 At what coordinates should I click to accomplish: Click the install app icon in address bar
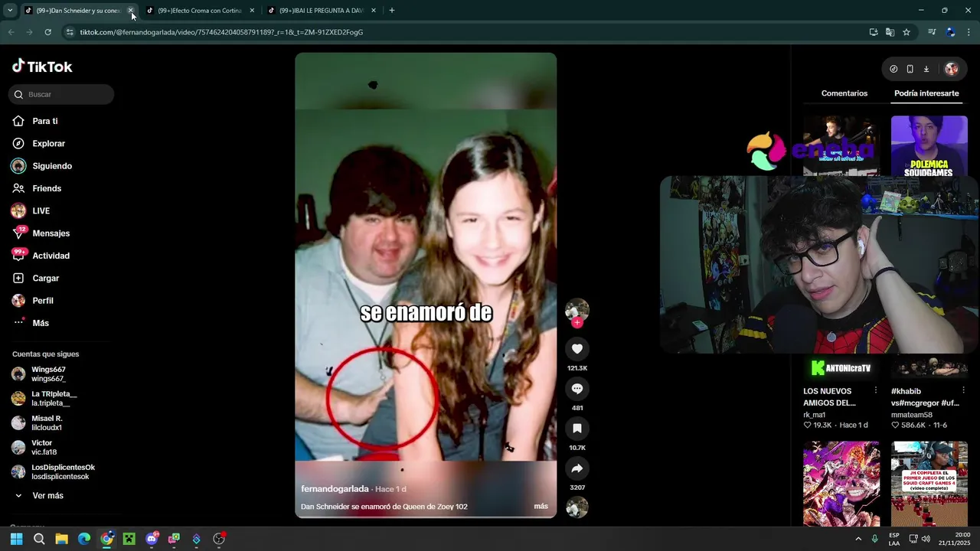tap(874, 32)
